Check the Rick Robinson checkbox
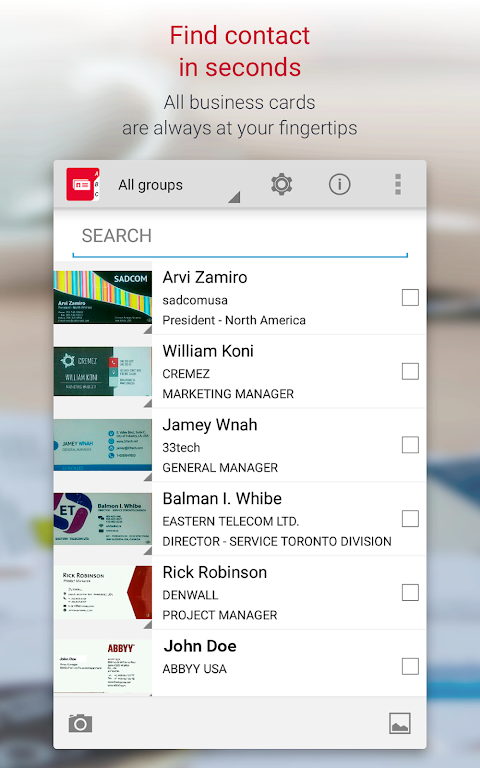 410,592
